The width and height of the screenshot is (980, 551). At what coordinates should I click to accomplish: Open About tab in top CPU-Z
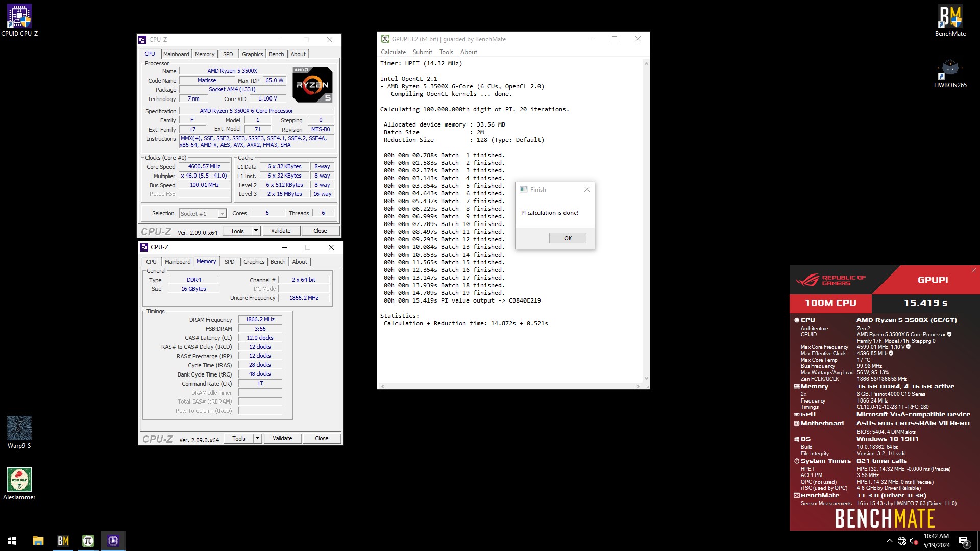(298, 54)
